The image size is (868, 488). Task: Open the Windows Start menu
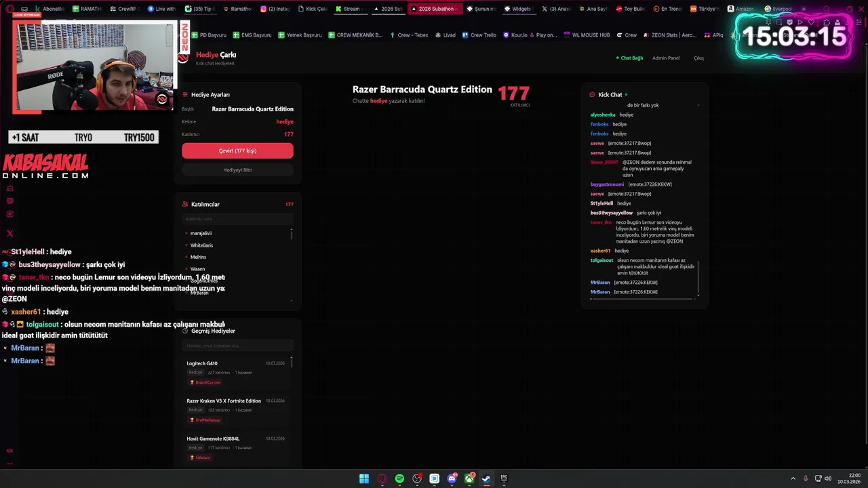(364, 479)
